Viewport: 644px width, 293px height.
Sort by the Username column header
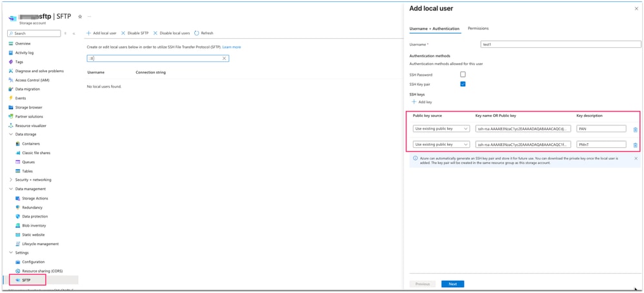(x=96, y=72)
